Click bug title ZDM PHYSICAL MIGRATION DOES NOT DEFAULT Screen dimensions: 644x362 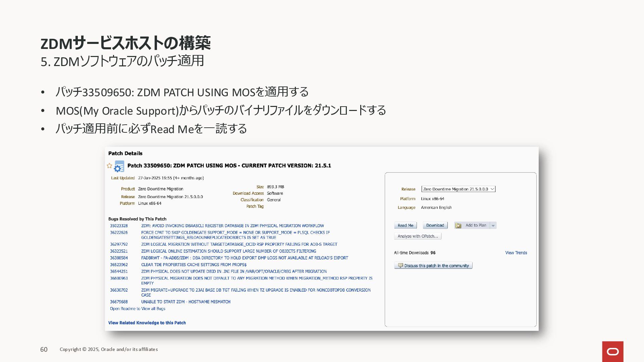257,281
